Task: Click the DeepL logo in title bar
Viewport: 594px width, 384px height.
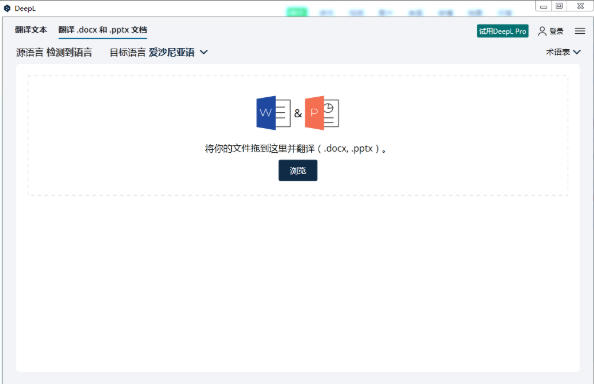Action: click(x=7, y=8)
